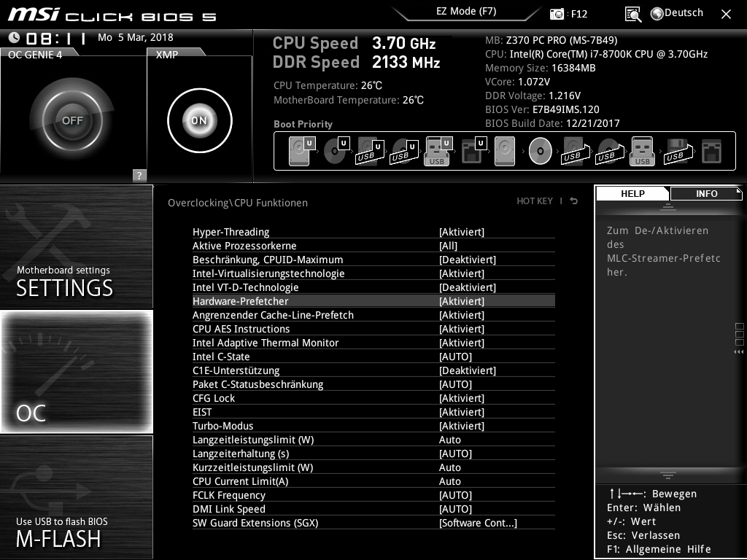The width and height of the screenshot is (747, 560).
Task: Select the Beschränkung, CPUID-Maximum row
Action: [x=373, y=260]
